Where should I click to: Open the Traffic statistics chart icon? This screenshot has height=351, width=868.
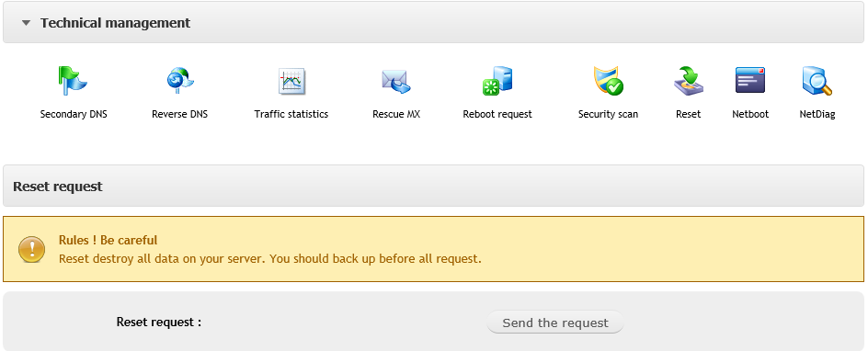click(x=291, y=81)
